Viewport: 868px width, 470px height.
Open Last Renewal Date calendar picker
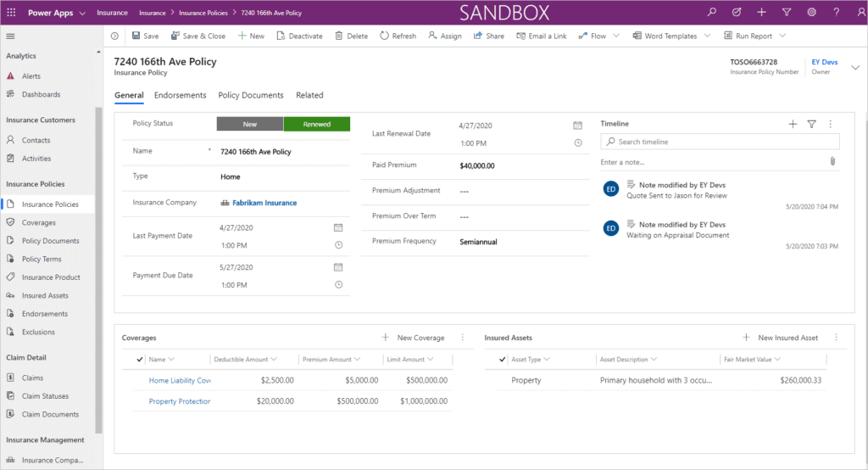pos(577,125)
